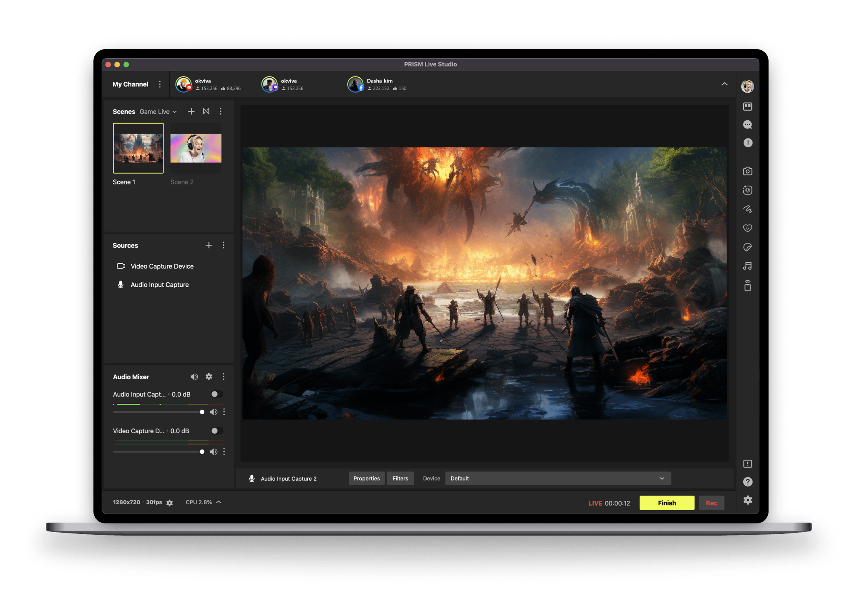Click the green window zoom button
862x616 pixels.
point(126,64)
